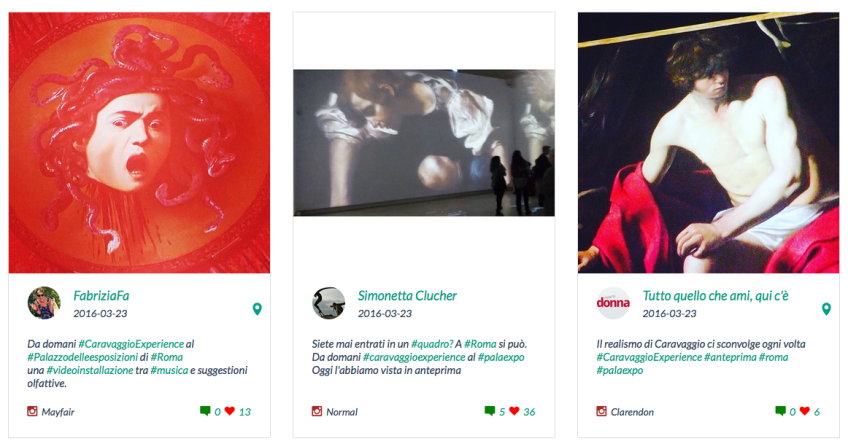Follow the #videoinstallazione hashtag link
848x444 pixels.
90,370
